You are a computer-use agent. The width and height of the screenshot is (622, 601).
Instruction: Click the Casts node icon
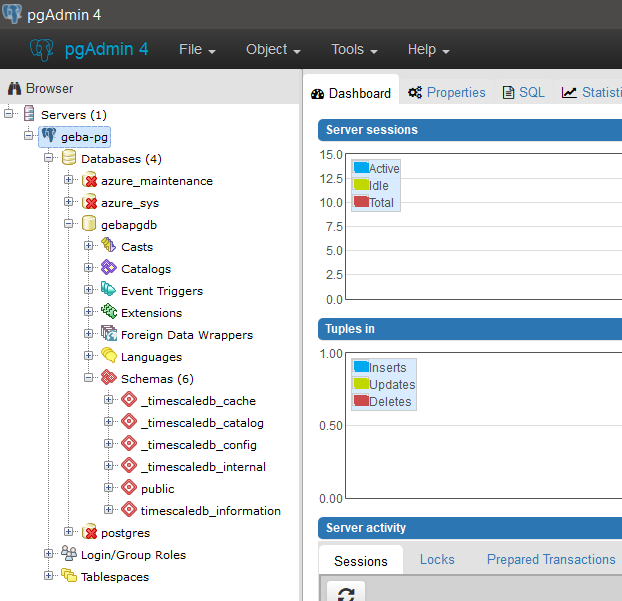click(x=108, y=246)
